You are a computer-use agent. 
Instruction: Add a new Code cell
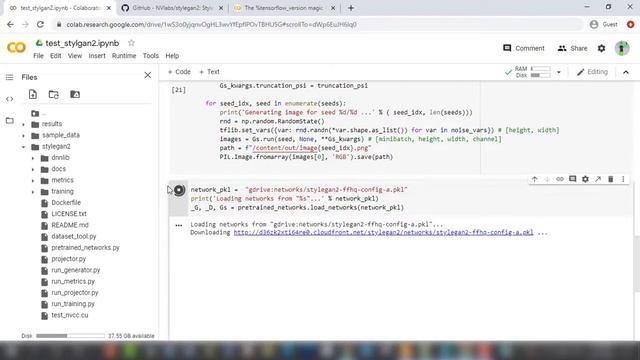pos(179,72)
